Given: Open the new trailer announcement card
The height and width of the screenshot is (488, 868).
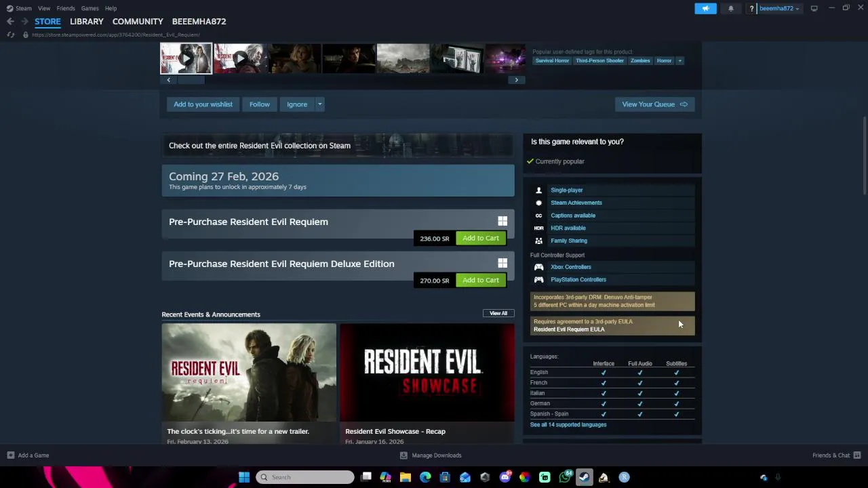Looking at the screenshot, I should click(249, 384).
